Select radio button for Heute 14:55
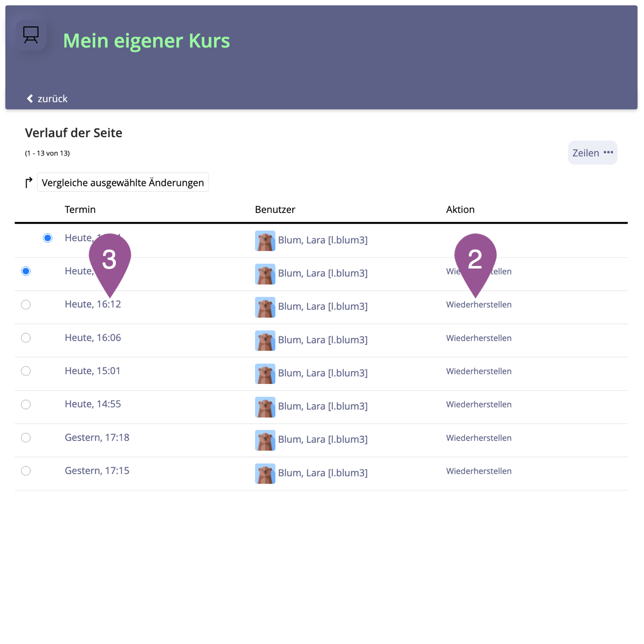Image resolution: width=644 pixels, height=644 pixels. click(26, 405)
